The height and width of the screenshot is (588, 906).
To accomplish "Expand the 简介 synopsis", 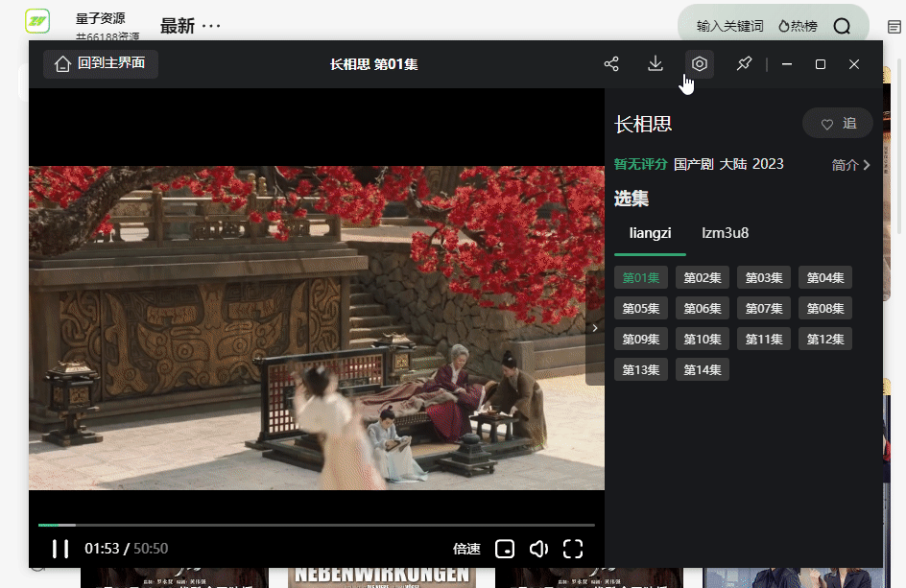I will coord(850,165).
